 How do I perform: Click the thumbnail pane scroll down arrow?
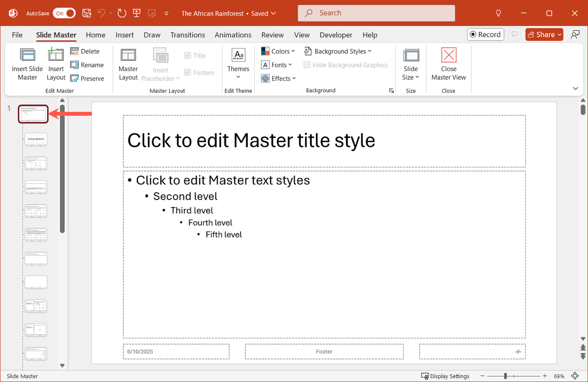click(x=62, y=365)
